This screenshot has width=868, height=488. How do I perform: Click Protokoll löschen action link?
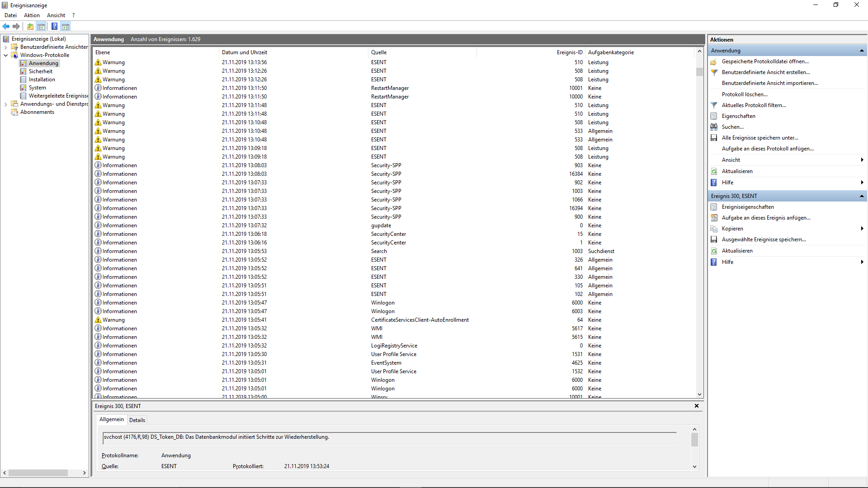pyautogui.click(x=744, y=94)
